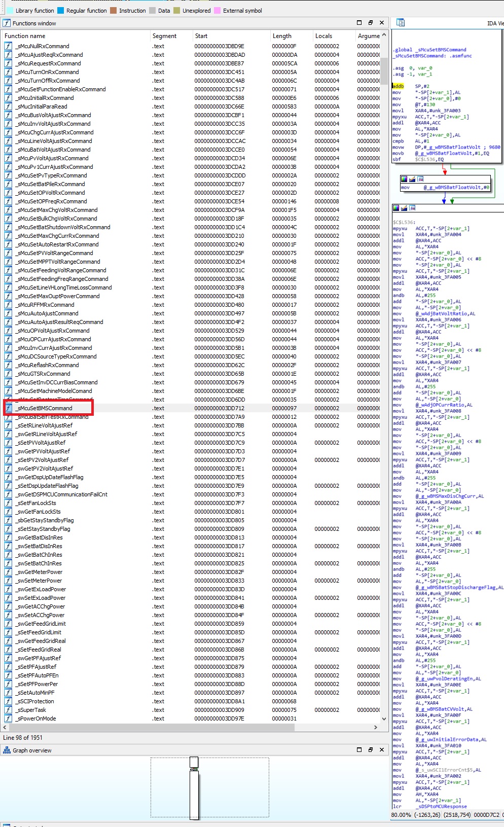504x827 pixels.
Task: Maximize the Graph overview panel
Action: 359,750
